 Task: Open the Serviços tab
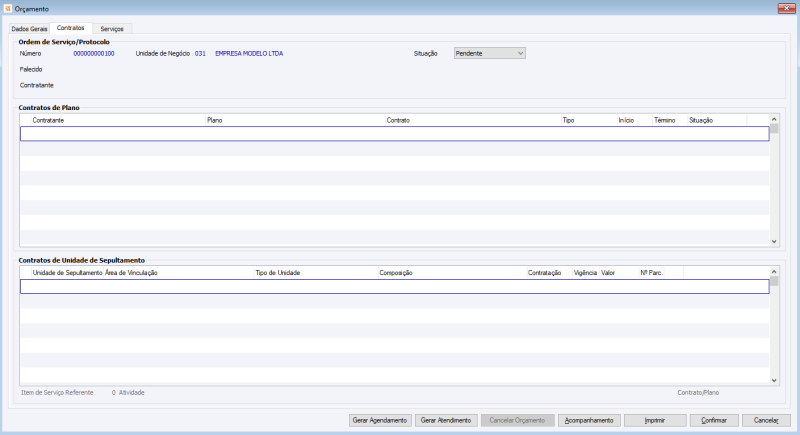click(112, 29)
